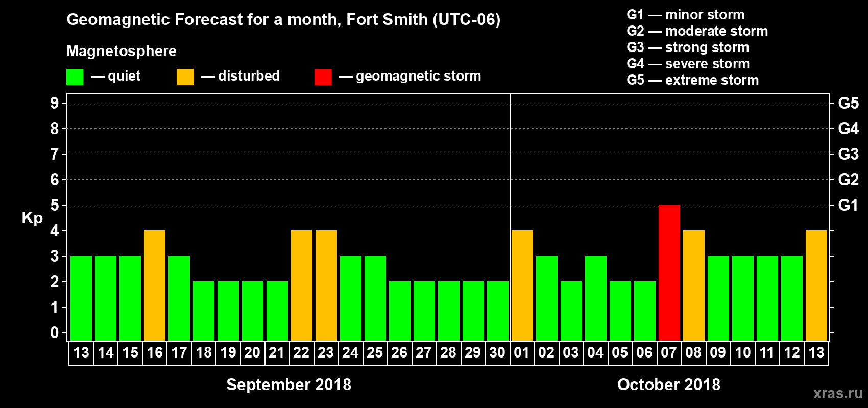
Task: Click the green quiet legend swatch
Action: click(x=75, y=77)
